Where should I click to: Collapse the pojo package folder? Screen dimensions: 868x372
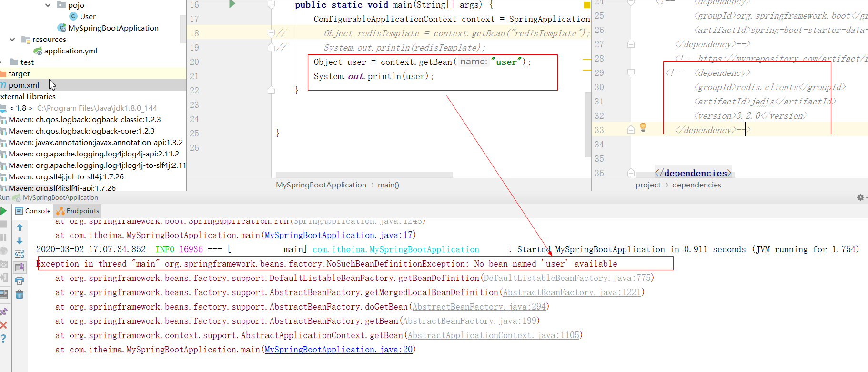click(48, 5)
